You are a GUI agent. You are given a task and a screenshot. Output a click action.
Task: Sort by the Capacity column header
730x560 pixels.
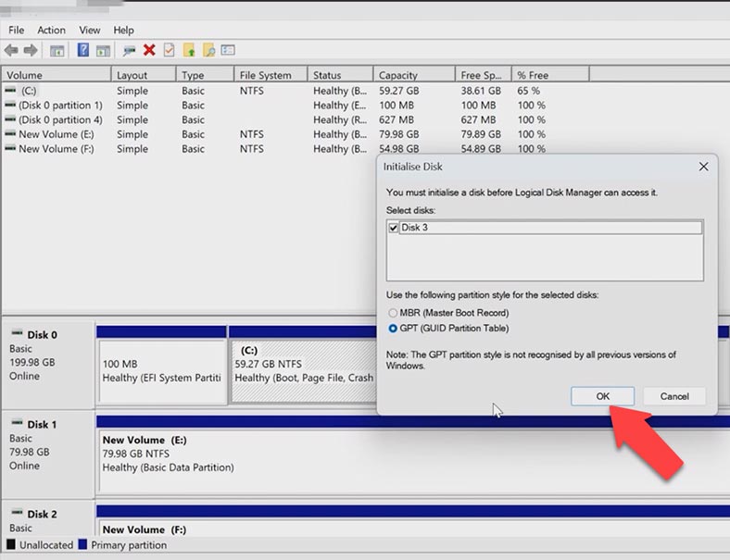[x=414, y=75]
